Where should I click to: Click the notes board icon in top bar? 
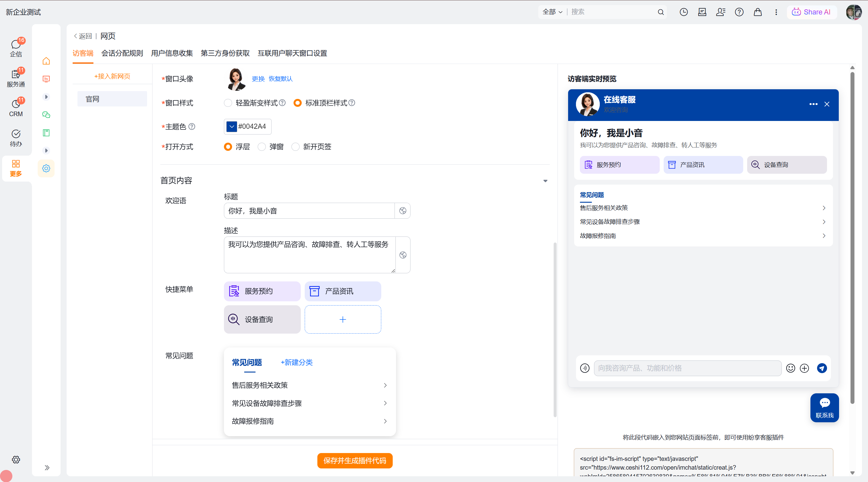[x=702, y=12]
